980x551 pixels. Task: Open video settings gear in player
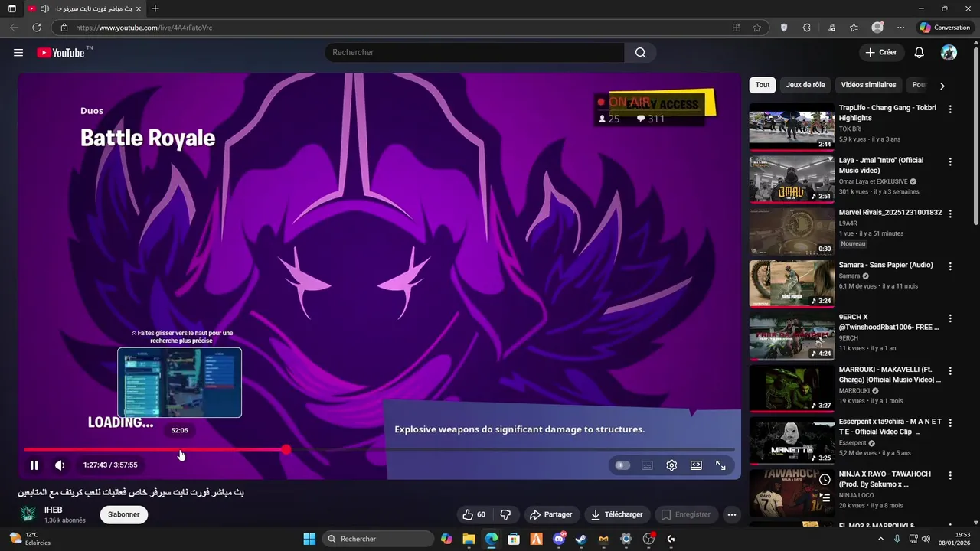pos(671,465)
